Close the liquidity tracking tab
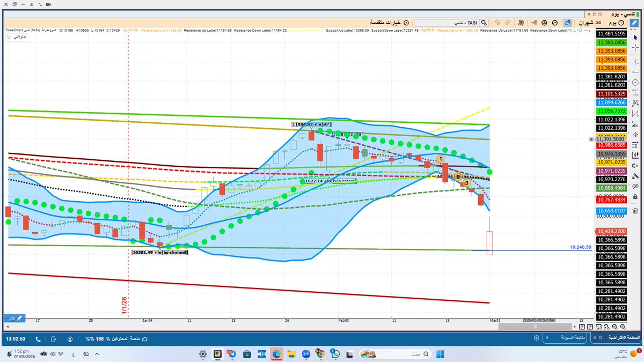Screen dimensions: 644x362 (x=546, y=338)
